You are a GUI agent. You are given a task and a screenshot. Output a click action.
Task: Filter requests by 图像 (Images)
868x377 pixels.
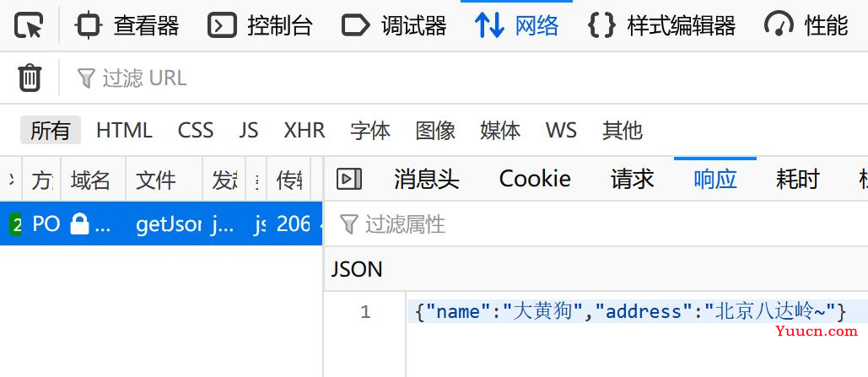pos(435,131)
